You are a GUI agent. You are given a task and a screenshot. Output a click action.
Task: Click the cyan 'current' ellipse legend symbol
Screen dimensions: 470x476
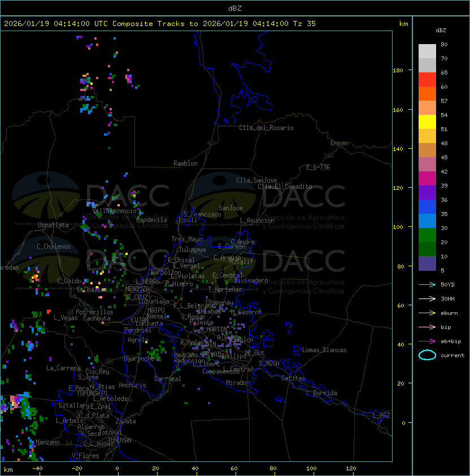click(x=427, y=355)
